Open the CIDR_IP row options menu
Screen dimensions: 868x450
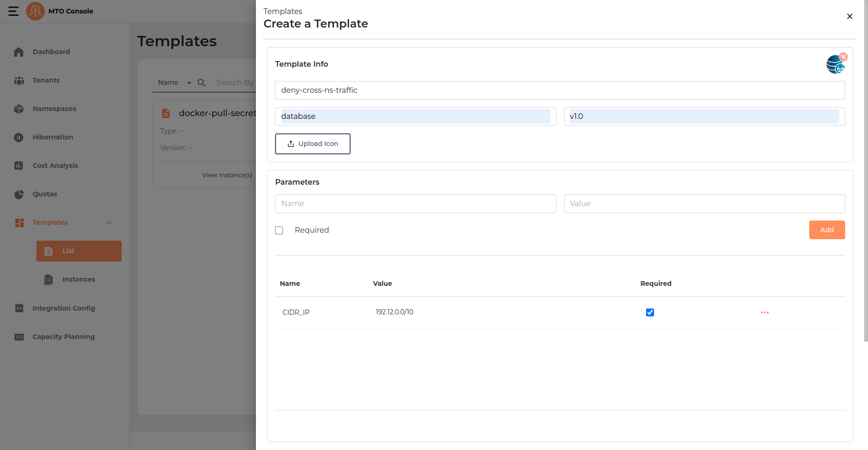(765, 312)
